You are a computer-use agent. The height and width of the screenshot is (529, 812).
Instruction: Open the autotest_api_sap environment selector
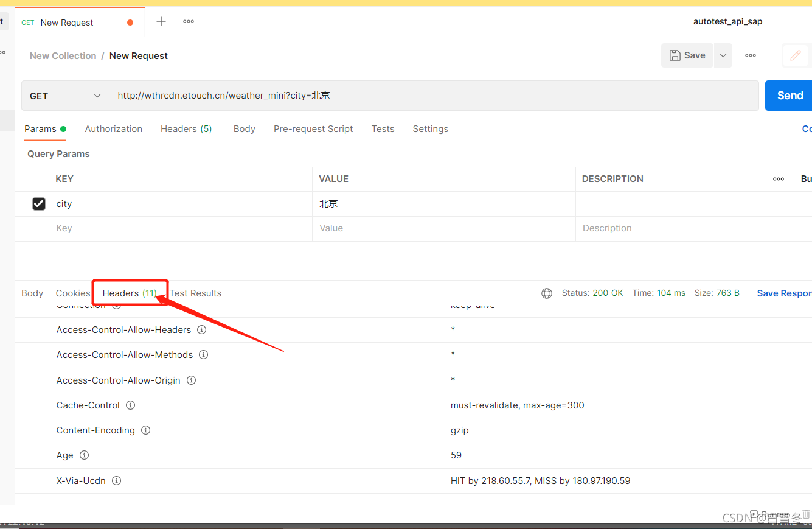pos(727,22)
